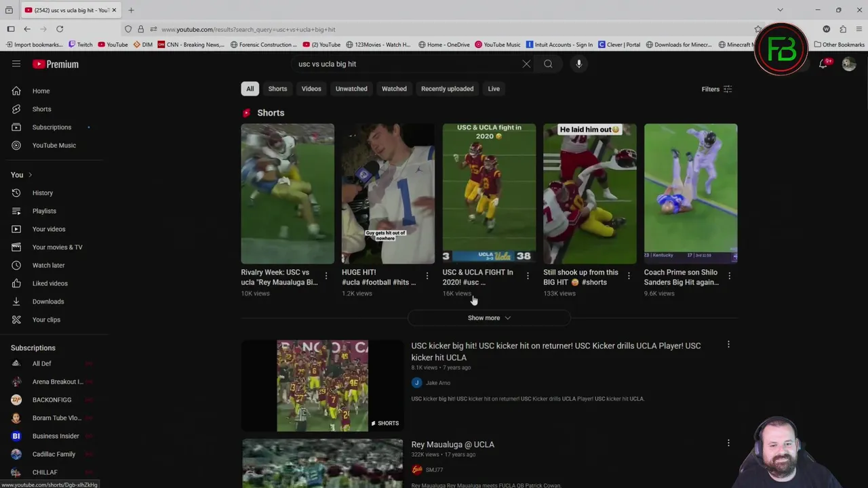Clear the search box with the X icon

point(526,64)
